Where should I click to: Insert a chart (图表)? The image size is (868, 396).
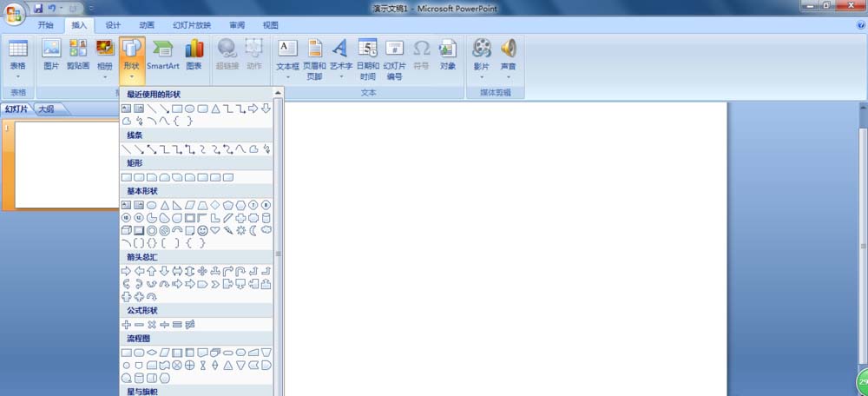point(194,55)
